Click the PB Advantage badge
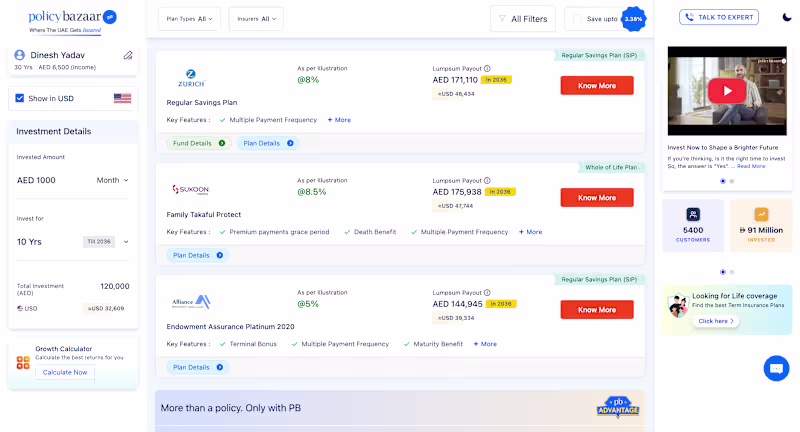800x432 pixels. click(x=618, y=407)
